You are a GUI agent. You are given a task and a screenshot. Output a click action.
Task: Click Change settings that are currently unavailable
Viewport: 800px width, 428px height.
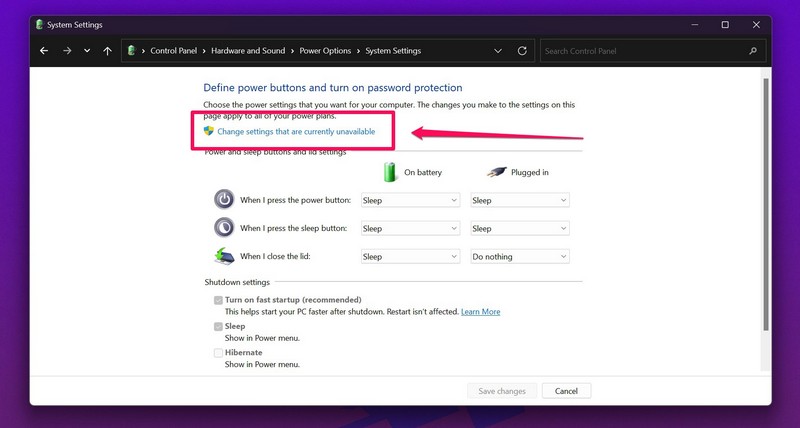tap(296, 132)
